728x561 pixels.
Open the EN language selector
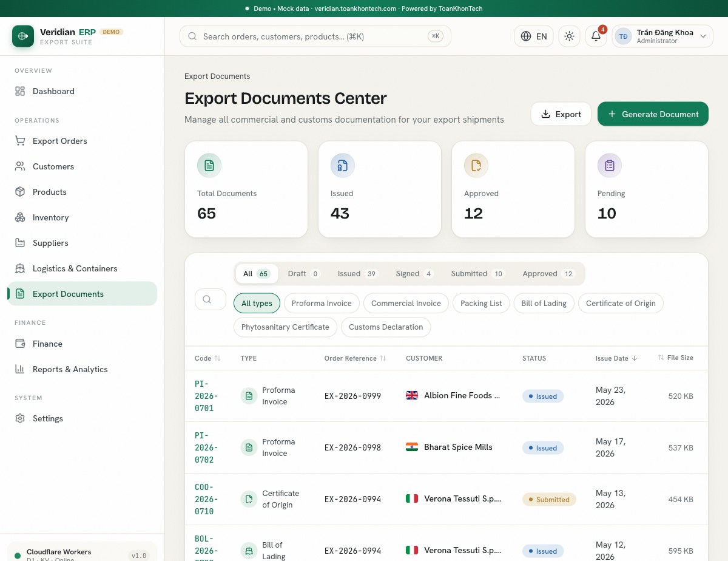tap(533, 36)
